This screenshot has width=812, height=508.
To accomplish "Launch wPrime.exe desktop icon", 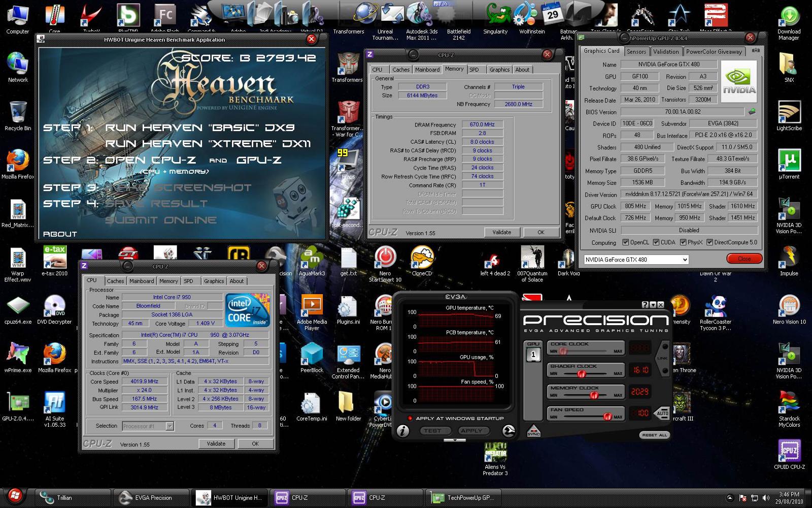I will click(x=18, y=358).
